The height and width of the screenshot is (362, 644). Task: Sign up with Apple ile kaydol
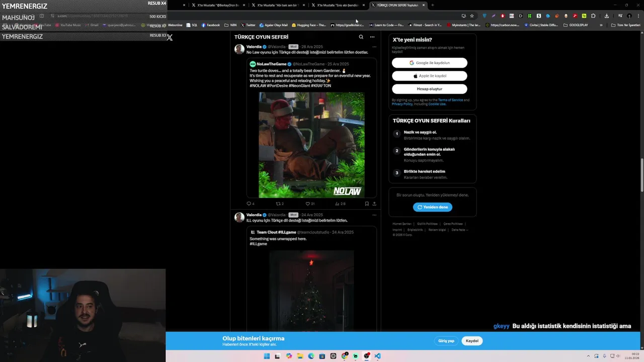coord(430,76)
